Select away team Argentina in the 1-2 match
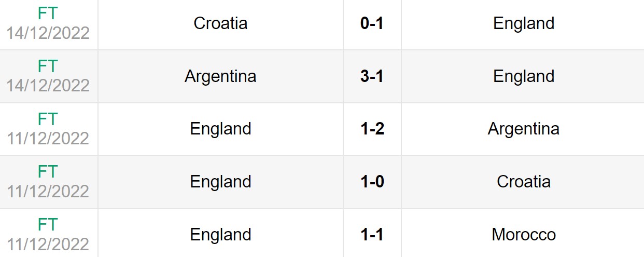644x257 pixels. coord(524,129)
